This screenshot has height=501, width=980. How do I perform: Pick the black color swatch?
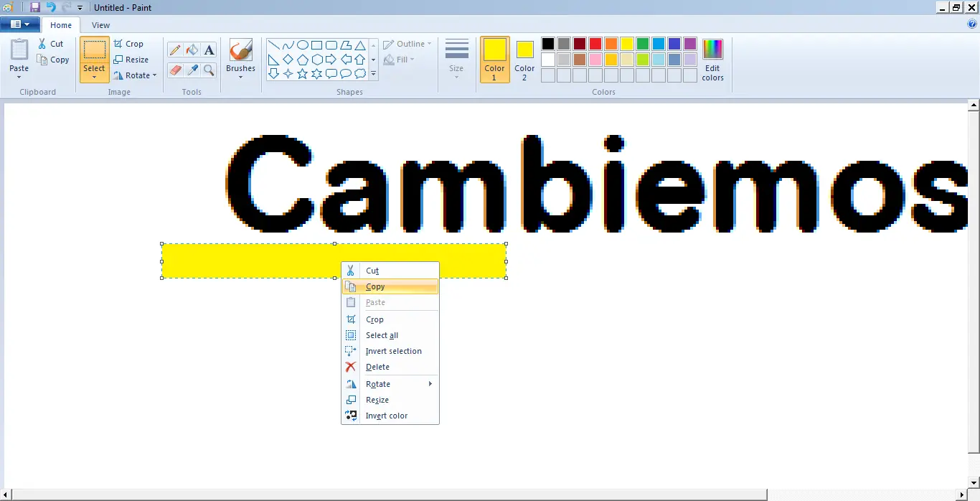tap(548, 44)
